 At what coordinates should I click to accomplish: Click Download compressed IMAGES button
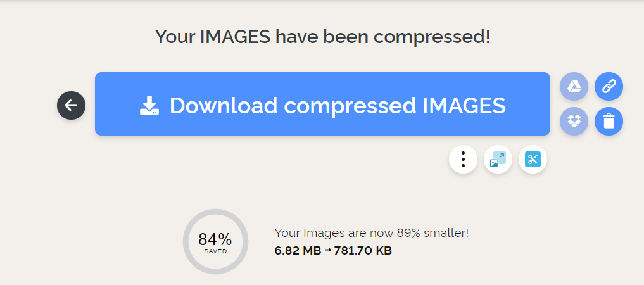tap(322, 104)
